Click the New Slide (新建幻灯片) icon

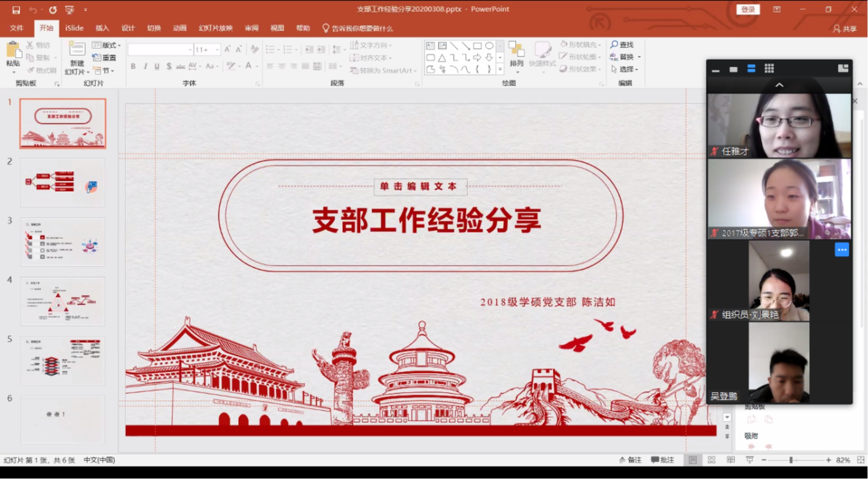tap(77, 50)
